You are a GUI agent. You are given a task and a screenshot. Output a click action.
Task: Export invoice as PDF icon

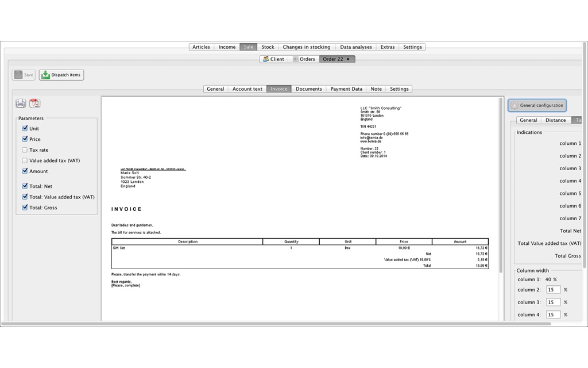pyautogui.click(x=35, y=103)
